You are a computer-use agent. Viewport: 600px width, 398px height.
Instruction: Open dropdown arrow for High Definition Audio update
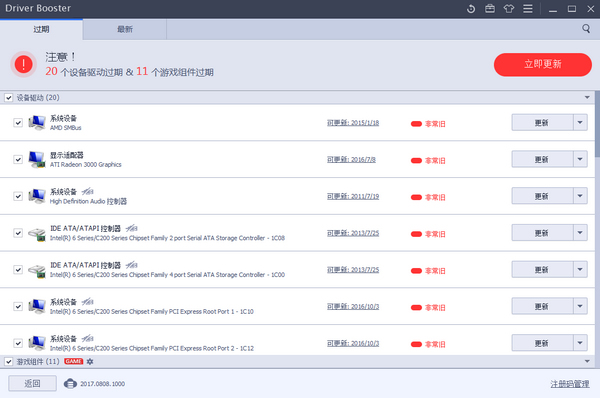[x=580, y=196]
